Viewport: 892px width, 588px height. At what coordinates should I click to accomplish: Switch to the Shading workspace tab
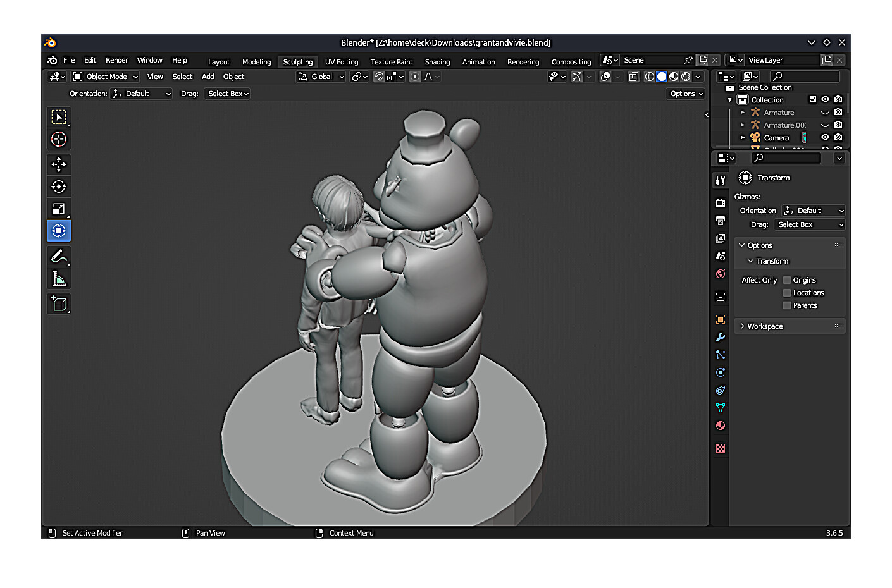click(437, 62)
